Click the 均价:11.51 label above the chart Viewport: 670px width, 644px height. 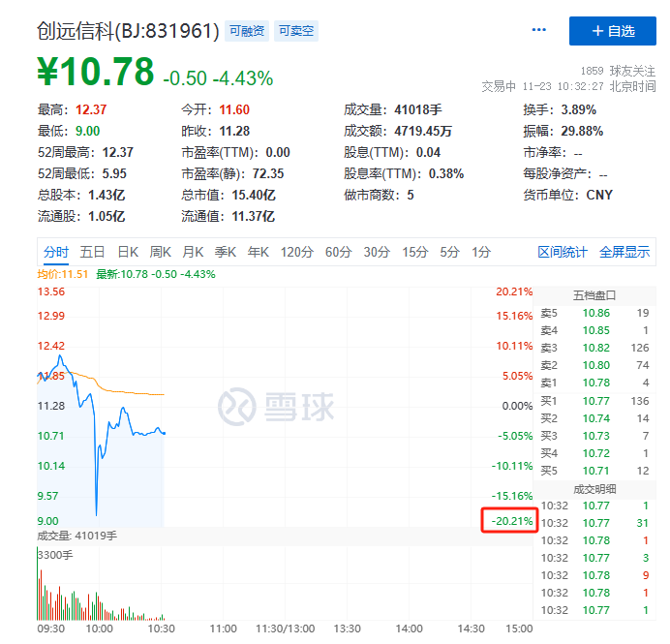click(62, 274)
